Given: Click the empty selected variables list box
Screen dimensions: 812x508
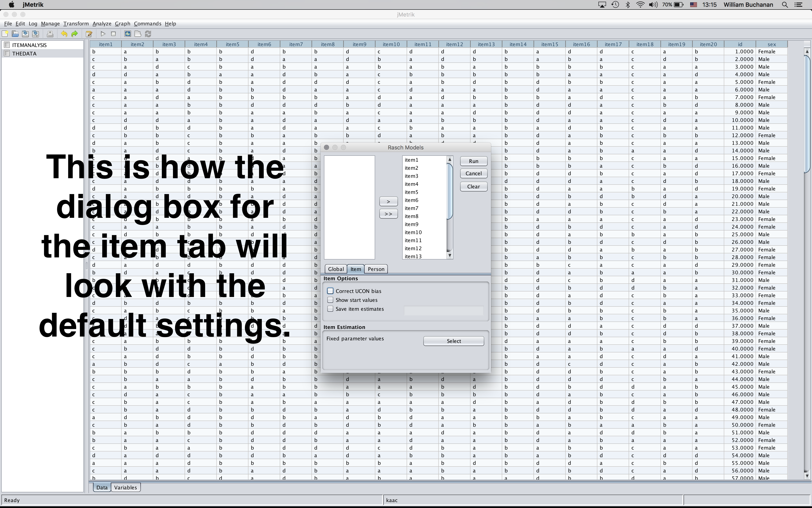Looking at the screenshot, I should pos(349,207).
